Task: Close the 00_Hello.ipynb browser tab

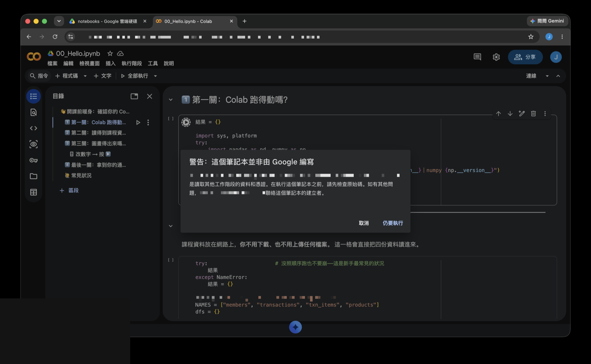Action: tap(231, 21)
